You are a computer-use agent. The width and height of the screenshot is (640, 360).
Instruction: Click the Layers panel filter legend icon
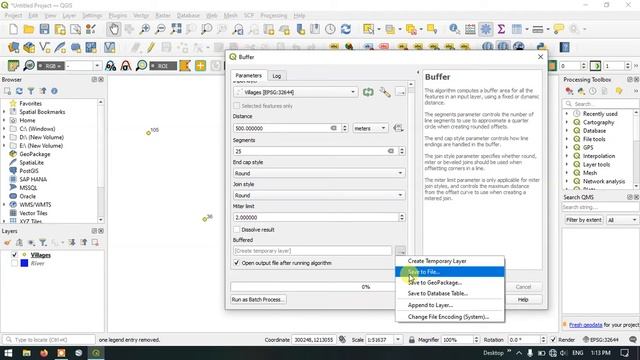click(x=43, y=242)
